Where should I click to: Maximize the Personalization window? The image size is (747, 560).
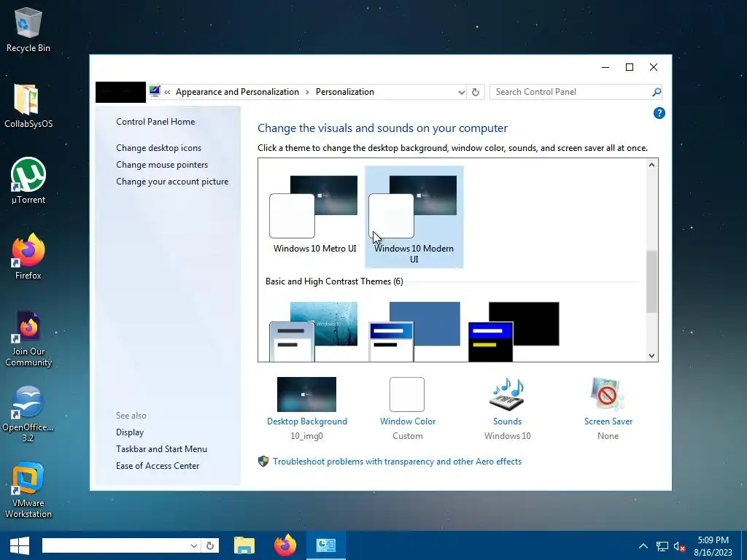(630, 67)
